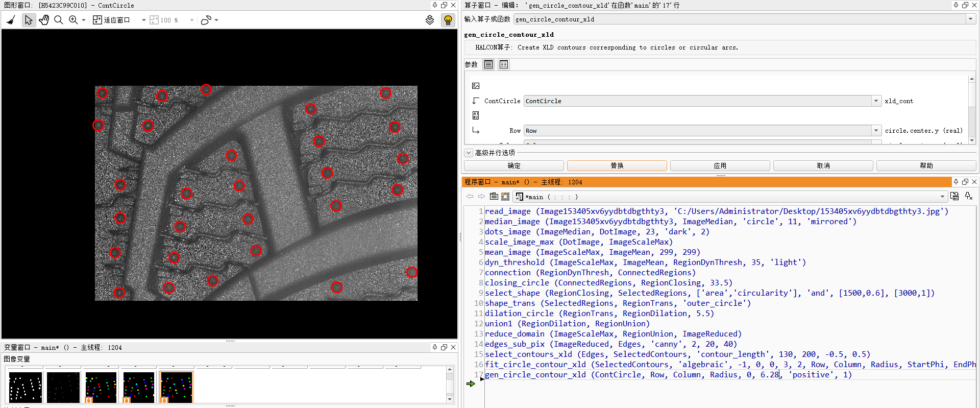The image size is (980, 408).
Task: Select the scale_image_max code line
Action: pyautogui.click(x=579, y=242)
